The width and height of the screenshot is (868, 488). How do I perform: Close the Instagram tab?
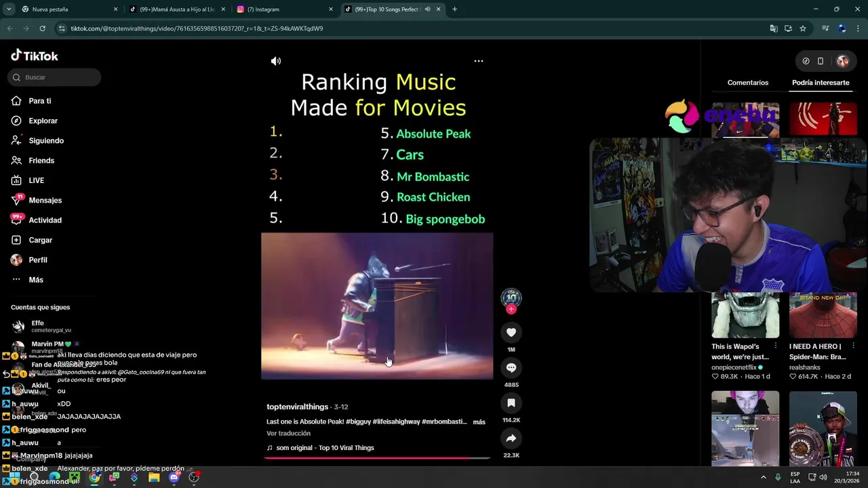click(x=331, y=9)
